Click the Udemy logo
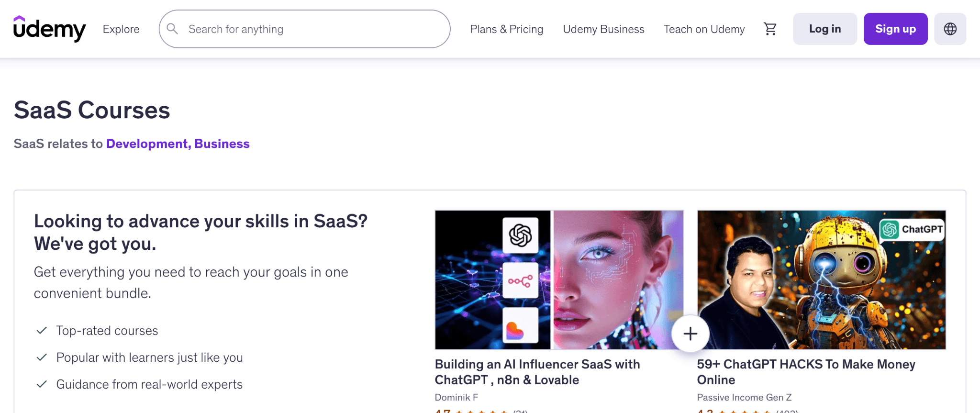The image size is (980, 413). pyautogui.click(x=50, y=29)
